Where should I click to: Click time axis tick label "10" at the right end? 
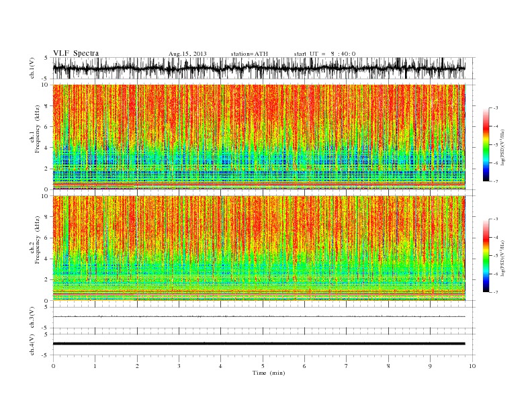(472, 366)
